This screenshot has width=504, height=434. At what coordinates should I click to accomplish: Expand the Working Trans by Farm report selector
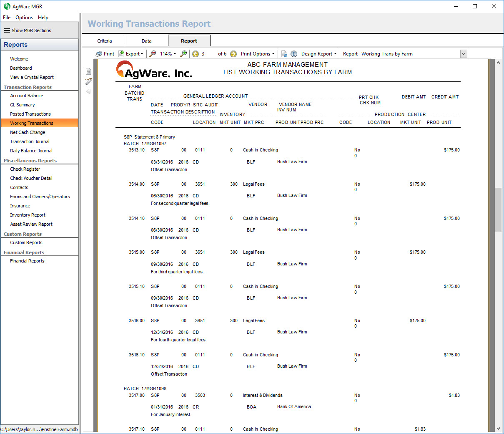464,54
